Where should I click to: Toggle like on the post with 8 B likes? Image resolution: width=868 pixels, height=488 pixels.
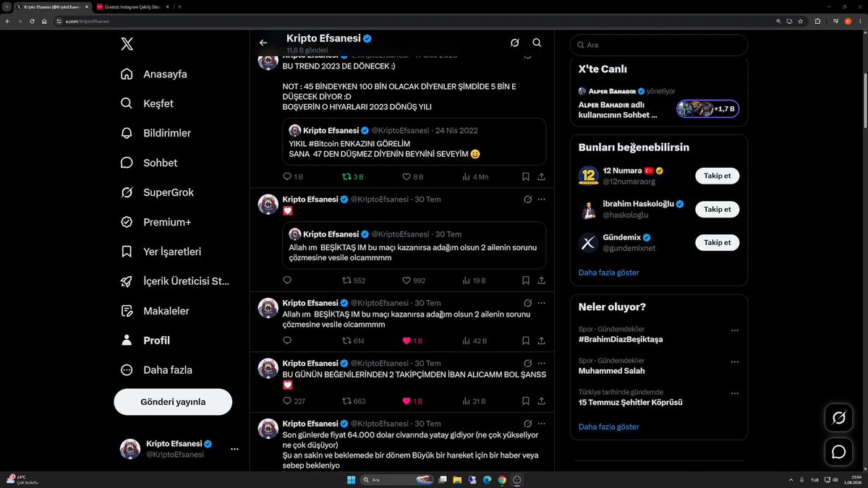pos(412,176)
